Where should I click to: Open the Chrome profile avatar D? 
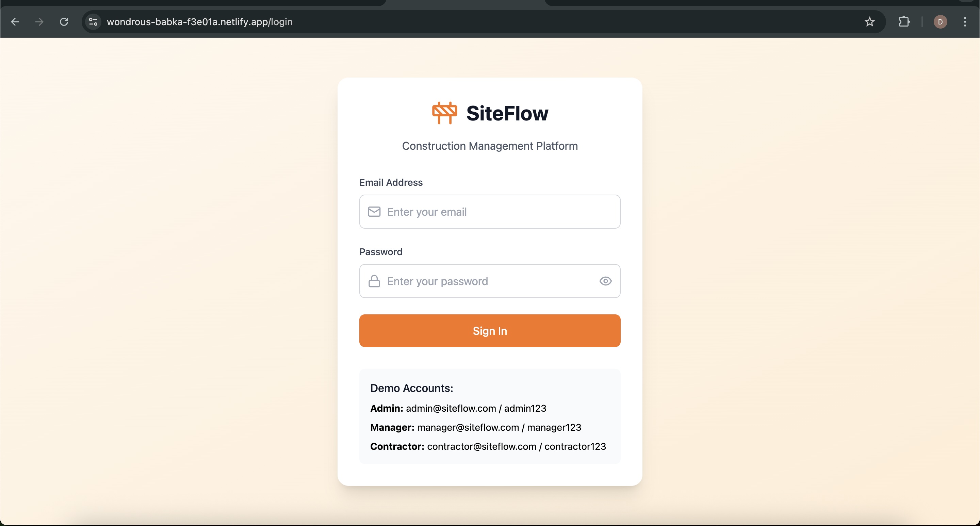(x=940, y=22)
